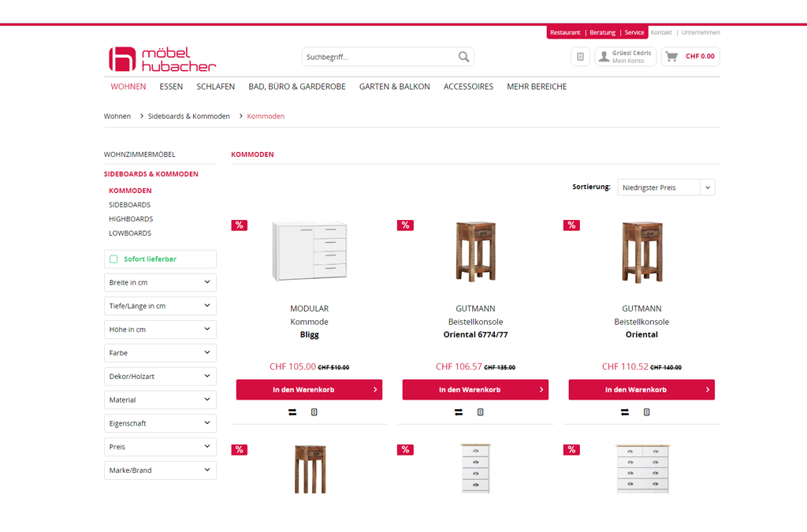Expand the Breite in cm filter

[x=160, y=282]
